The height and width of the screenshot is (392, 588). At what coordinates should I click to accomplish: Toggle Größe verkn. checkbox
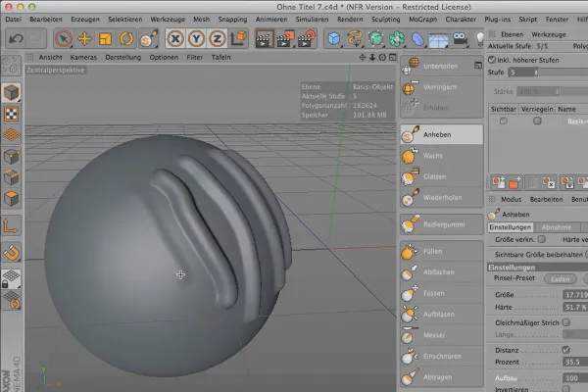coord(541,239)
